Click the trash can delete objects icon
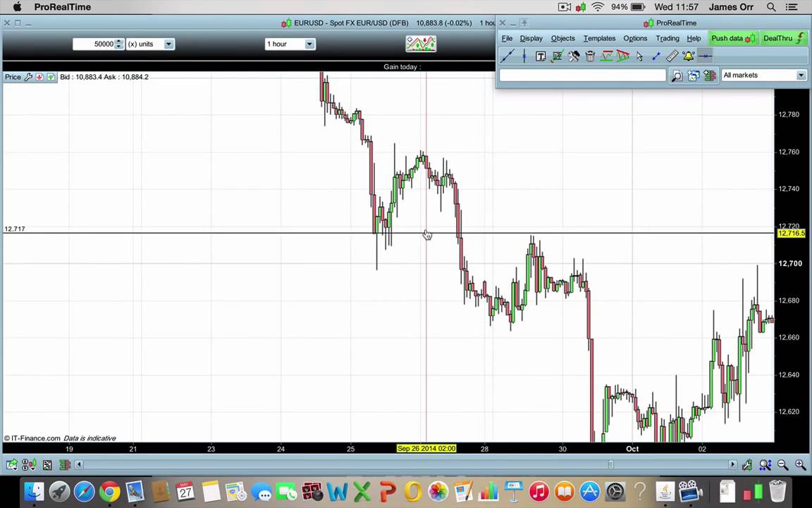This screenshot has height=508, width=812. [x=590, y=56]
